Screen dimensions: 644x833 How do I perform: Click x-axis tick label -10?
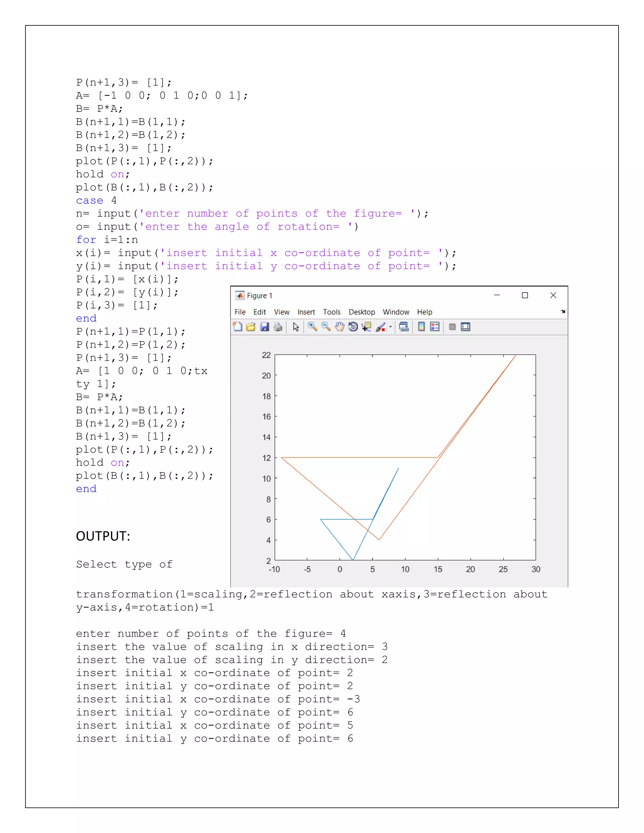pos(274,570)
